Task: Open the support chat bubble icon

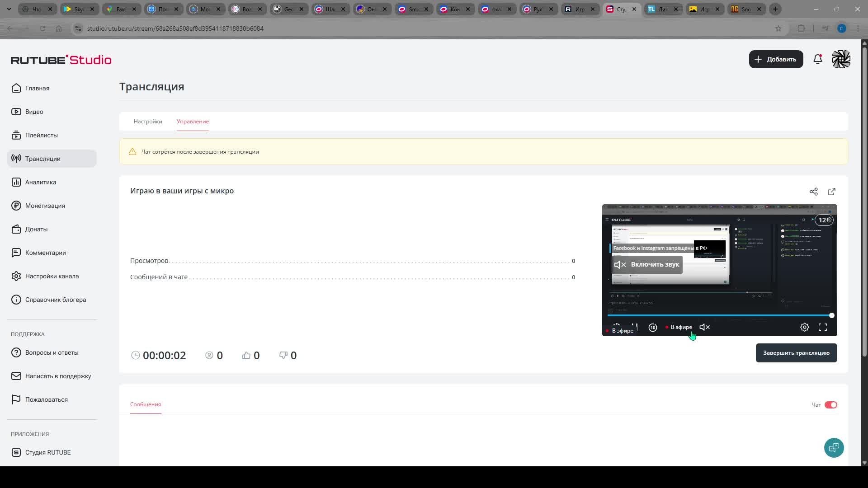Action: click(834, 448)
